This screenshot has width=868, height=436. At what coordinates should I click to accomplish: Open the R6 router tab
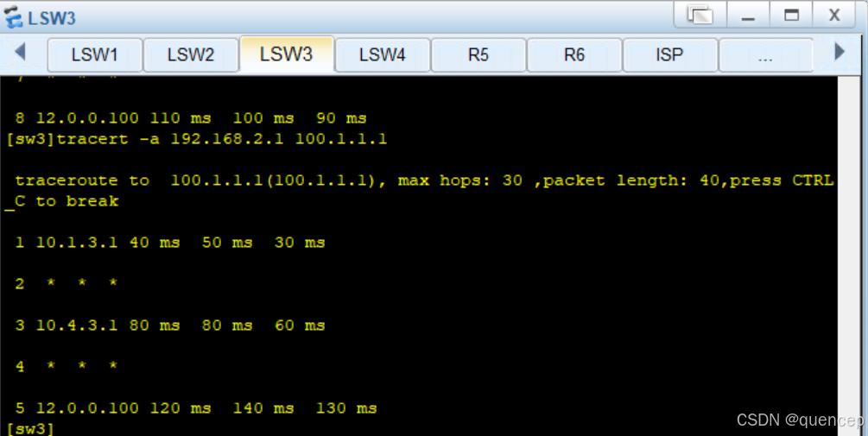[x=574, y=54]
